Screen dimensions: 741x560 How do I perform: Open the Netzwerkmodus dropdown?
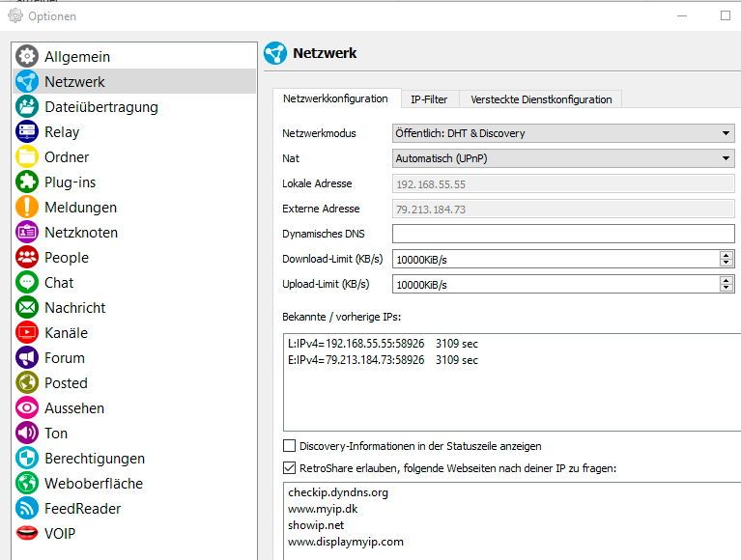[x=563, y=133]
